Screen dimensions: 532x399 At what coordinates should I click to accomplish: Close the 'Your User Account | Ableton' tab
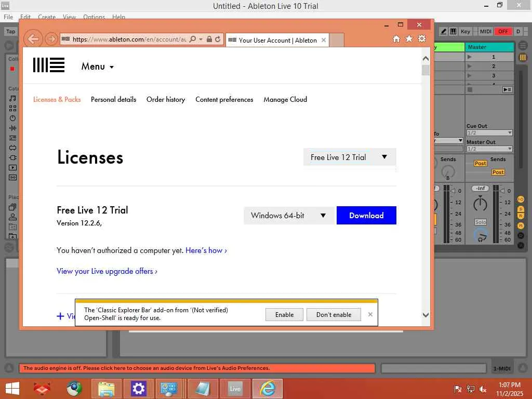[x=324, y=40]
